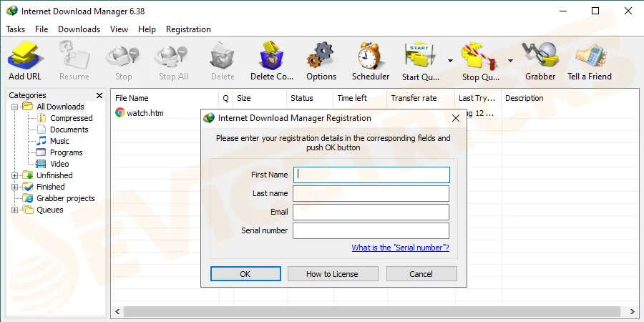Sort by Status column header
Viewport: 644px width, 322px height.
click(310, 98)
